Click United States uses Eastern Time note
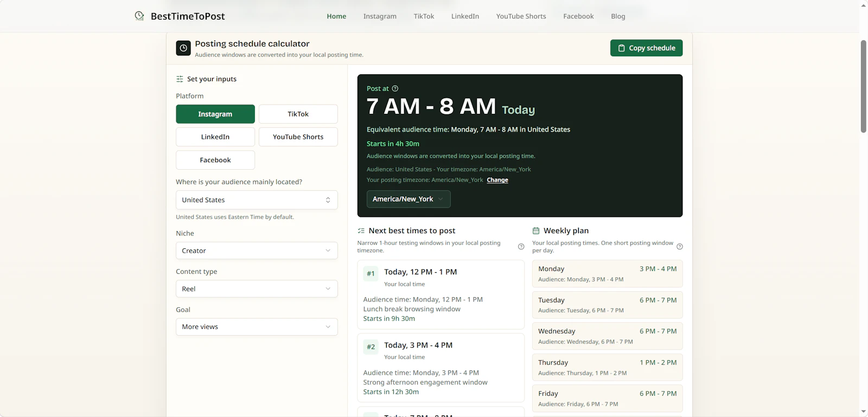The width and height of the screenshot is (868, 417). coord(235,217)
